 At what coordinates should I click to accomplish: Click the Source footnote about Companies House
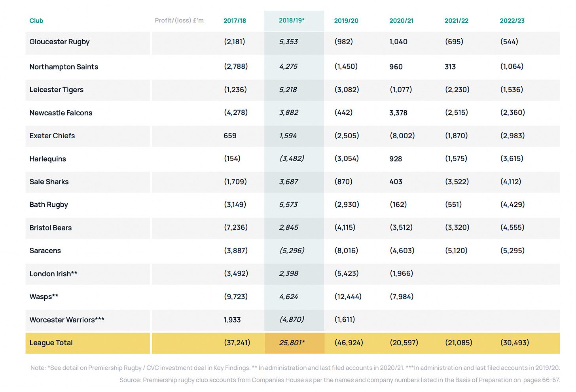point(339,380)
